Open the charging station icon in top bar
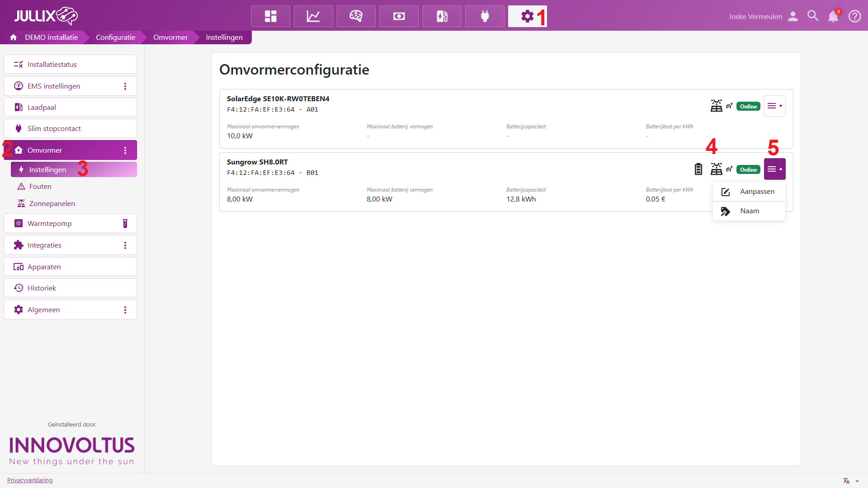 click(x=442, y=16)
